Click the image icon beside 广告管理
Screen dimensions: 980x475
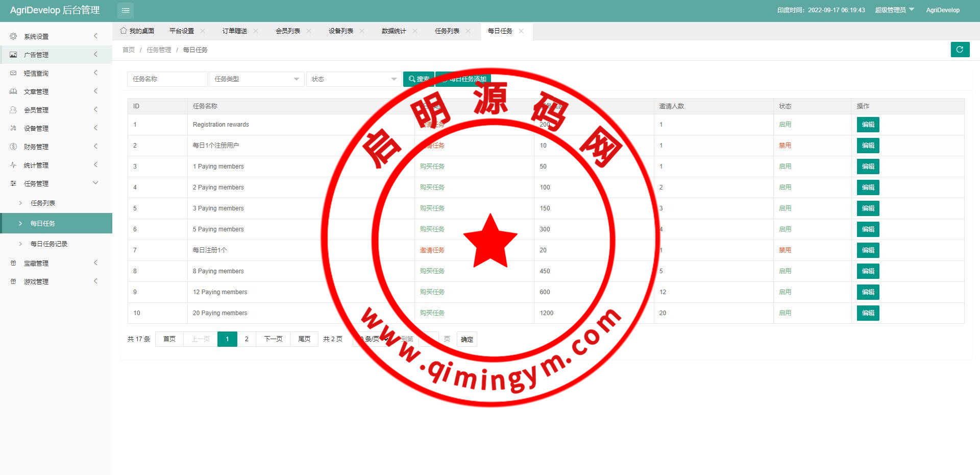point(13,55)
